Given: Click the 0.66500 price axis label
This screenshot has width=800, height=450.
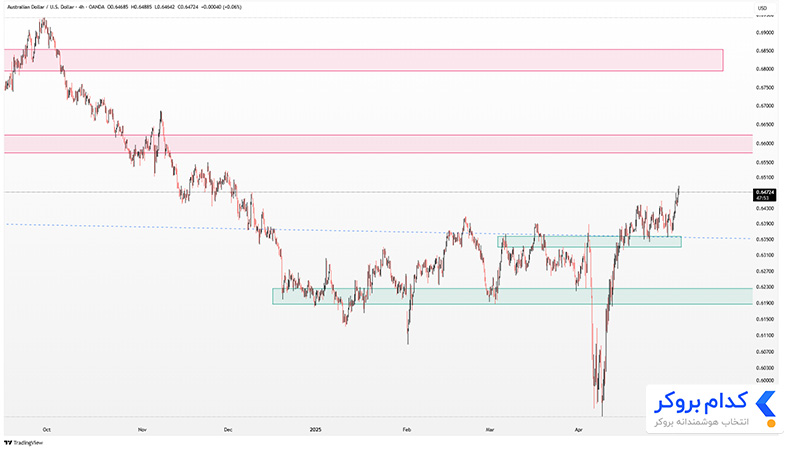Looking at the screenshot, I should 765,124.
